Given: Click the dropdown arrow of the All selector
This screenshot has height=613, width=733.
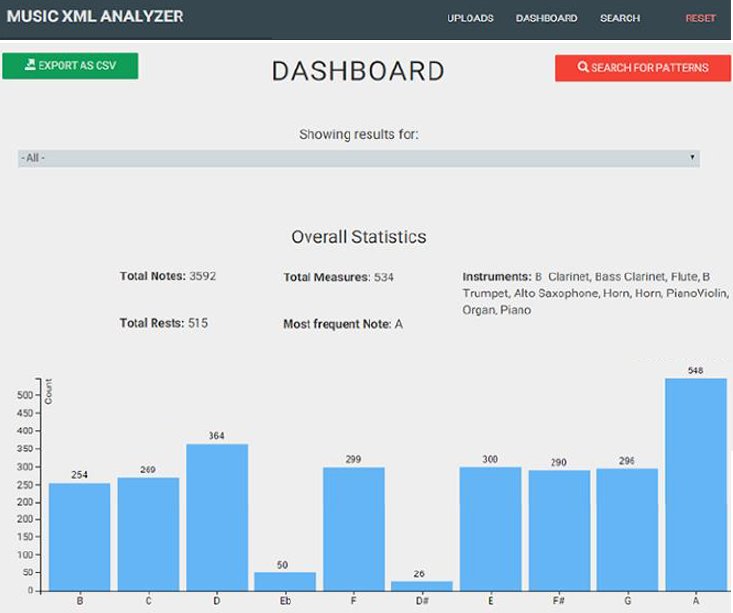Looking at the screenshot, I should coord(692,157).
